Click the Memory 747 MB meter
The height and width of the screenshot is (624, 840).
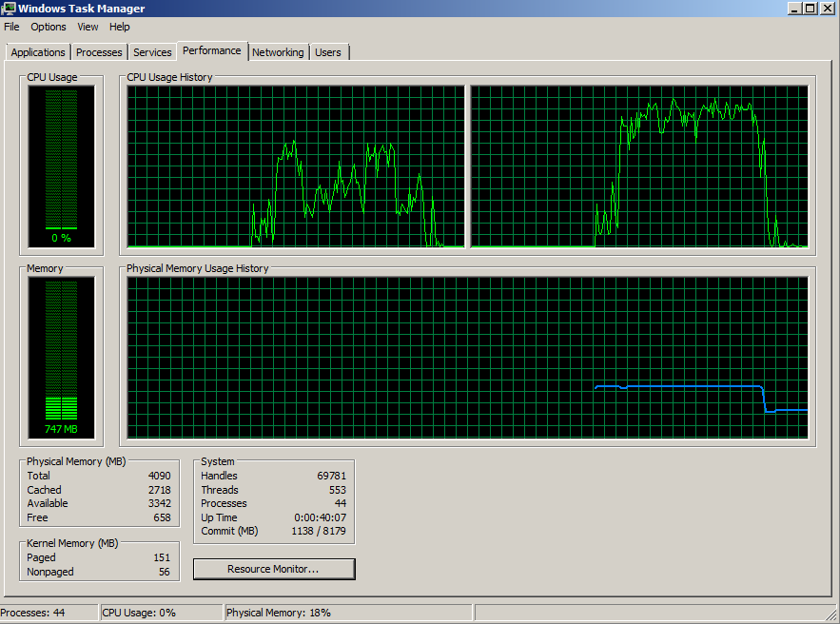(x=61, y=358)
